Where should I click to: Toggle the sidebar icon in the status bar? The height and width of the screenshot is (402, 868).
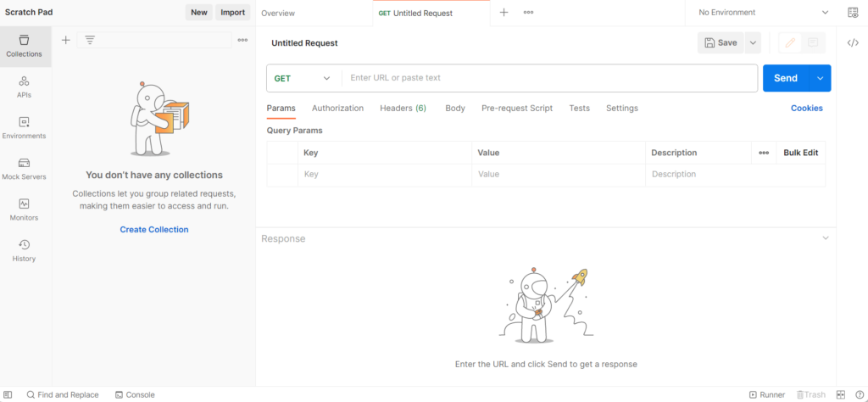tap(8, 395)
